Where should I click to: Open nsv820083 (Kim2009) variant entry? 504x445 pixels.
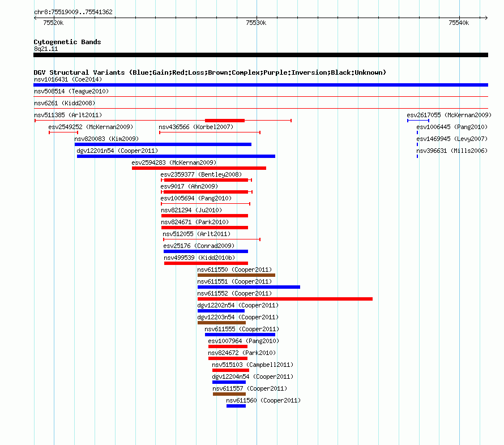click(x=106, y=139)
